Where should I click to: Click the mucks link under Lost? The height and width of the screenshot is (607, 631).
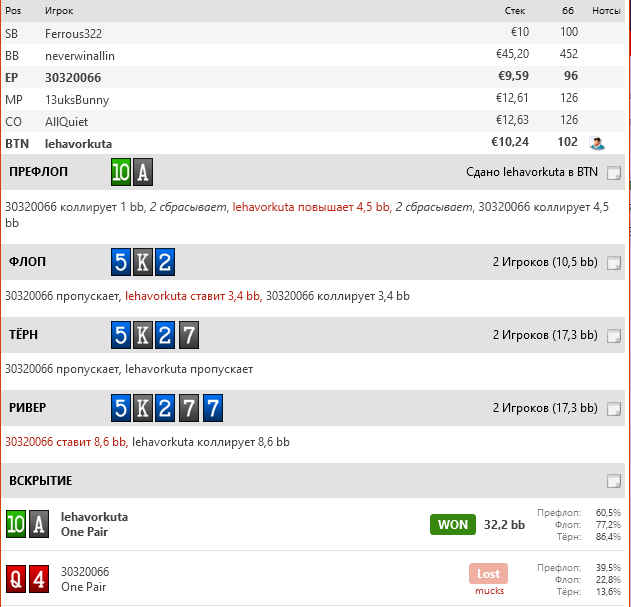click(x=489, y=591)
